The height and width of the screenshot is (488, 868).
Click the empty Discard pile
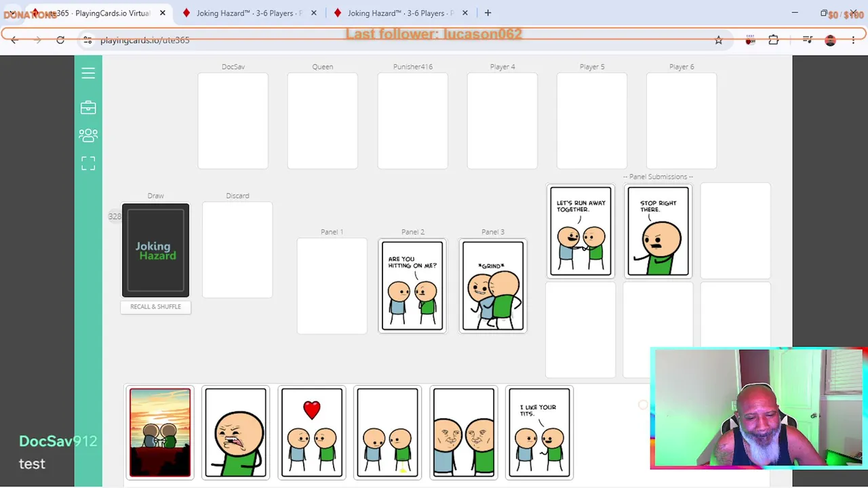237,250
